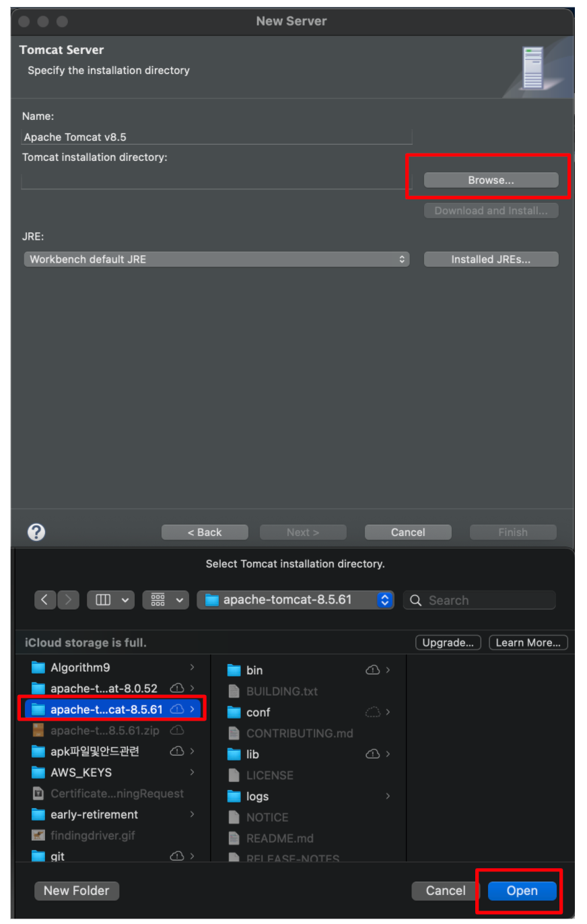The height and width of the screenshot is (924, 587).
Task: Expand chevron next to logs folder
Action: click(388, 796)
